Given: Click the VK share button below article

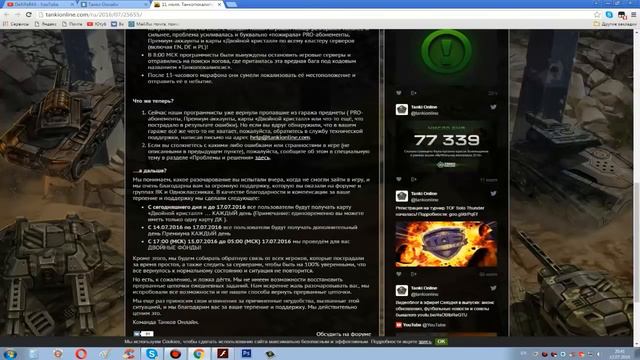Looking at the screenshot, I should coord(143,333).
